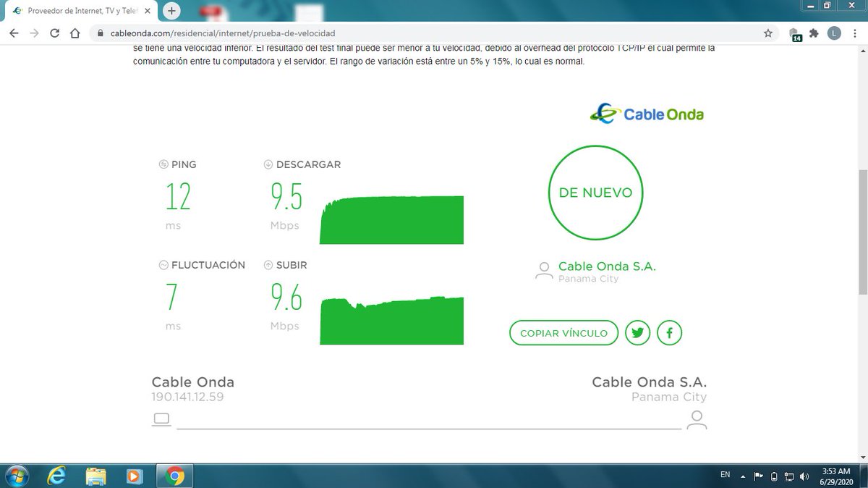Go forward in browser history
The image size is (868, 488).
coord(34,33)
